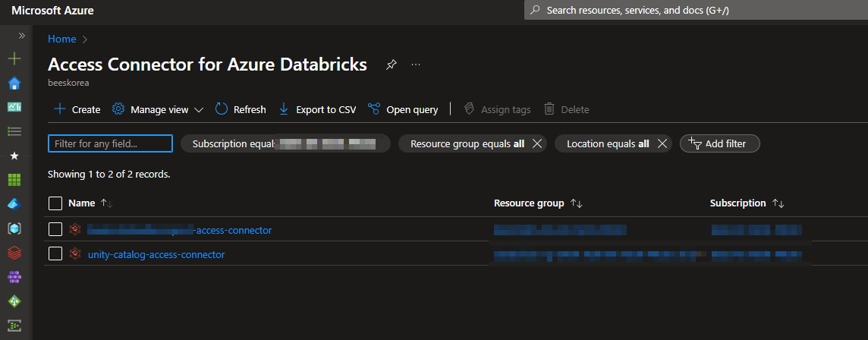Open All resources green grid icon

point(14,179)
